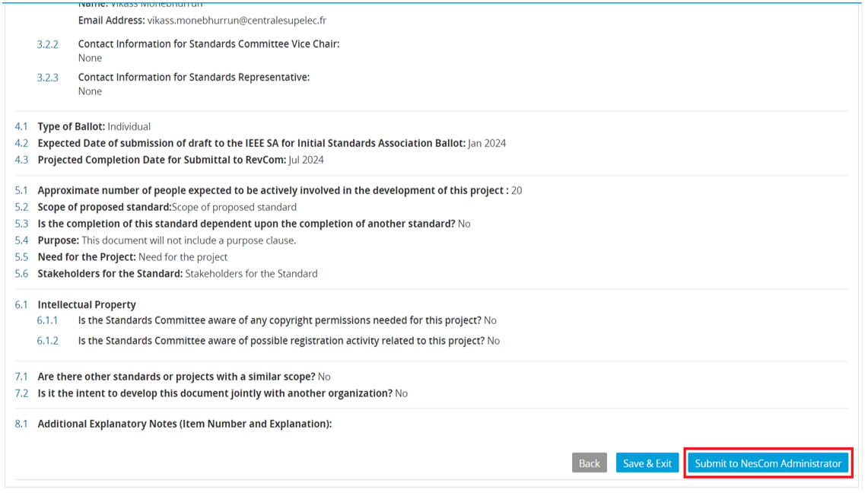Click the Save & Exit button

pyautogui.click(x=647, y=463)
